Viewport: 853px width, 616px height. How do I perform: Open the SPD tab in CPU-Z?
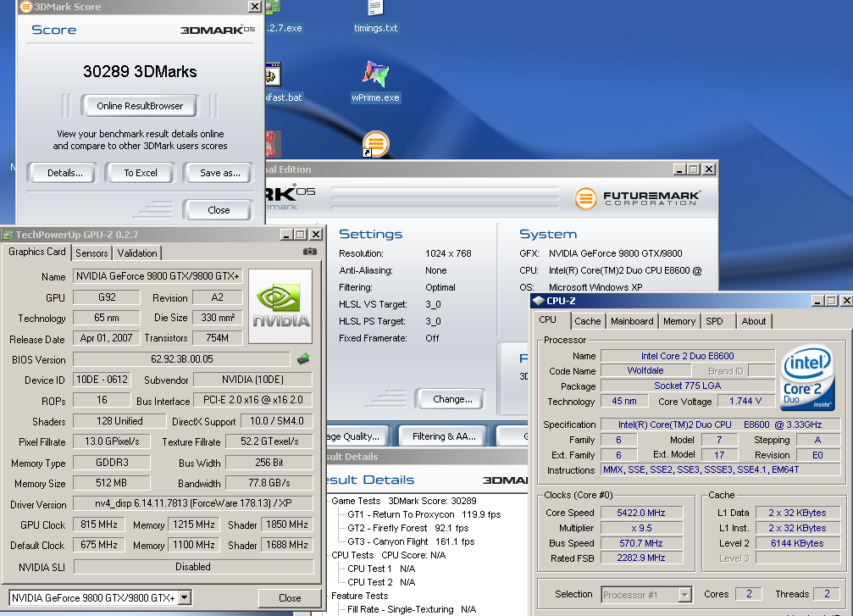(x=714, y=321)
